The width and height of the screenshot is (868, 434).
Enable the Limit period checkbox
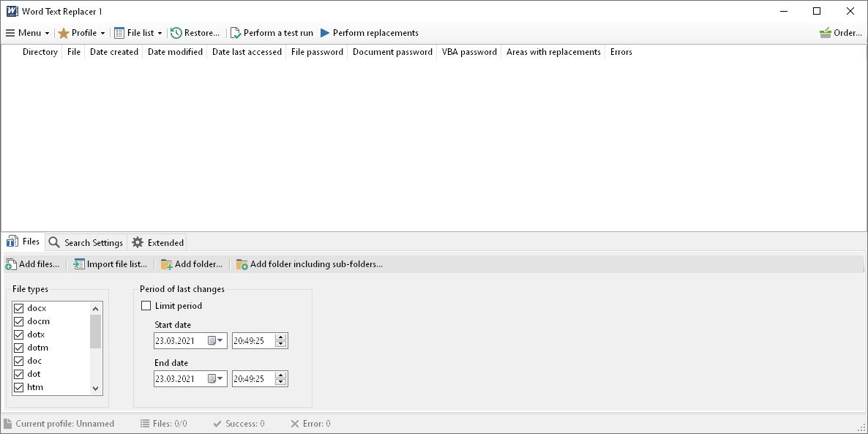pyautogui.click(x=146, y=306)
